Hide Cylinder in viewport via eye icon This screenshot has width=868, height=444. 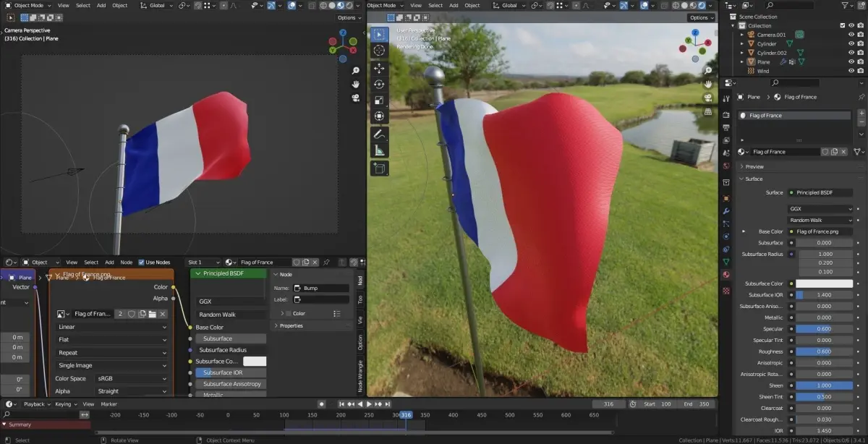pyautogui.click(x=851, y=44)
